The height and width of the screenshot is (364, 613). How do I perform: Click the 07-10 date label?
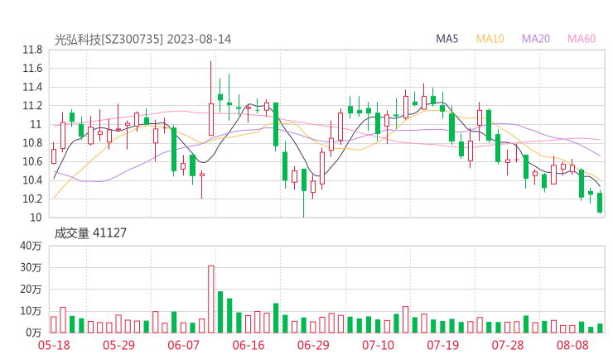[x=378, y=345]
